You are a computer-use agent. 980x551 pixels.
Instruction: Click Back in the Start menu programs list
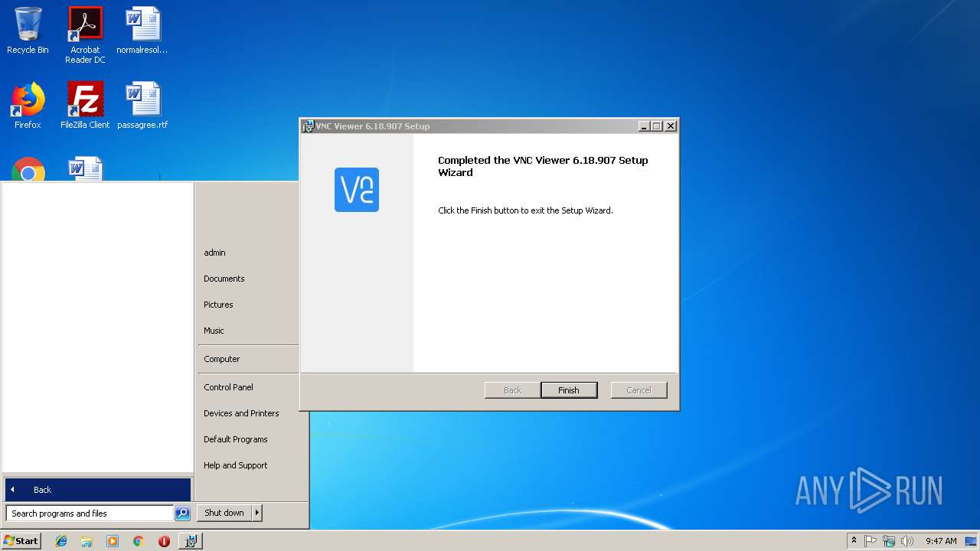pyautogui.click(x=98, y=490)
